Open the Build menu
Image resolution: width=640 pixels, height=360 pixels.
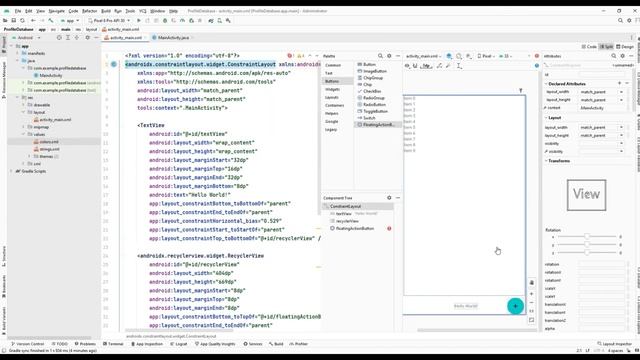pos(106,11)
